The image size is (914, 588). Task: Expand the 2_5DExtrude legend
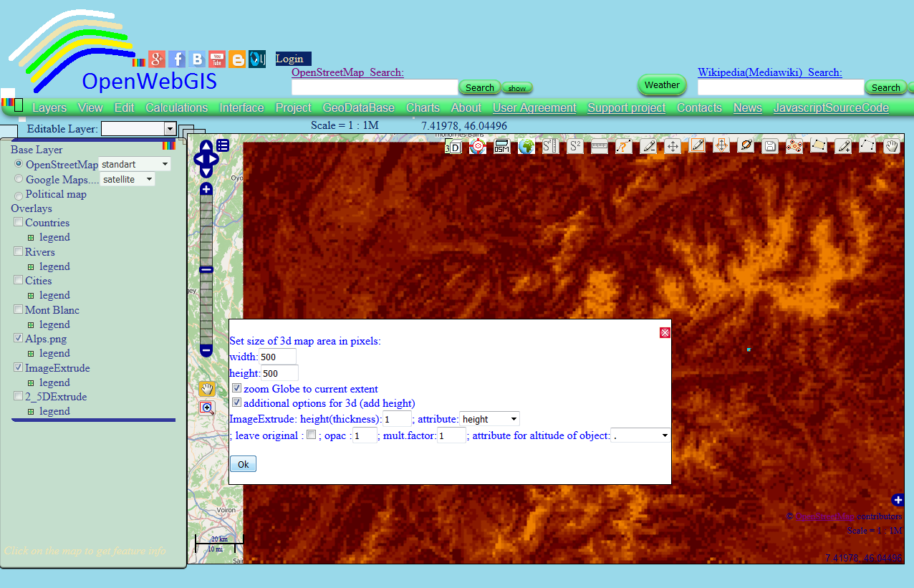[31, 411]
